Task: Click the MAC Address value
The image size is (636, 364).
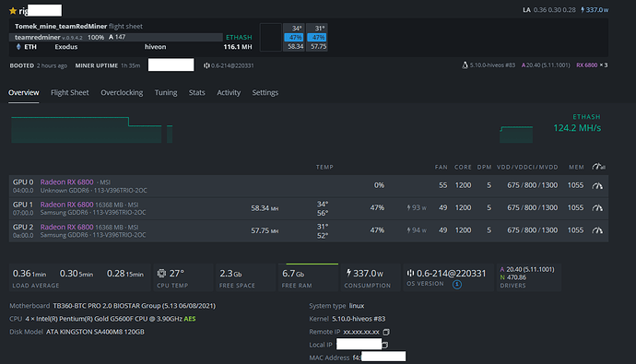Action: tap(379, 357)
